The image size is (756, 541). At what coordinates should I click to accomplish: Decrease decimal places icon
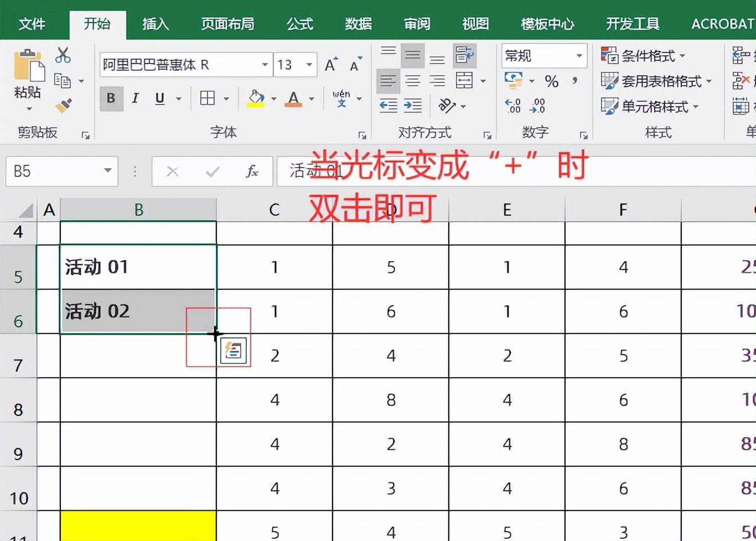pos(537,106)
